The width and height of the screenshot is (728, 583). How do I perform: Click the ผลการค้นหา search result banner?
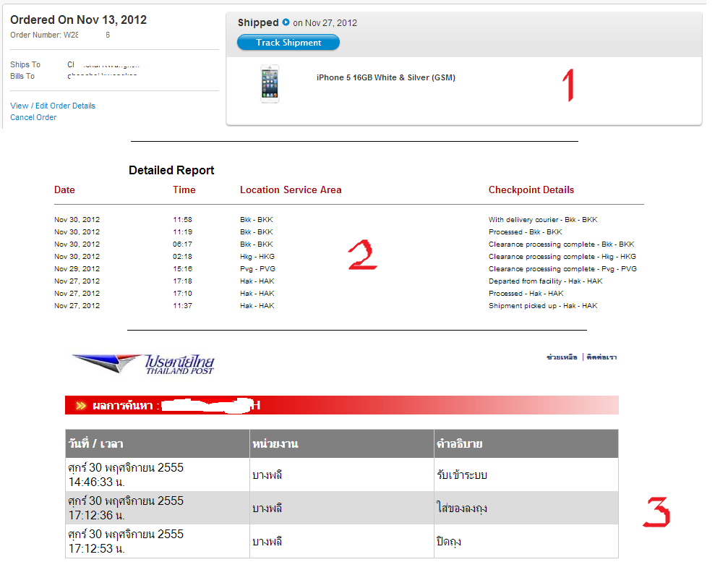[x=342, y=405]
